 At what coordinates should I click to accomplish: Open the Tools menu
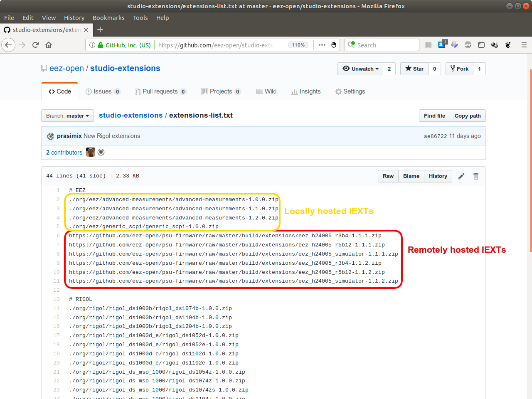140,18
